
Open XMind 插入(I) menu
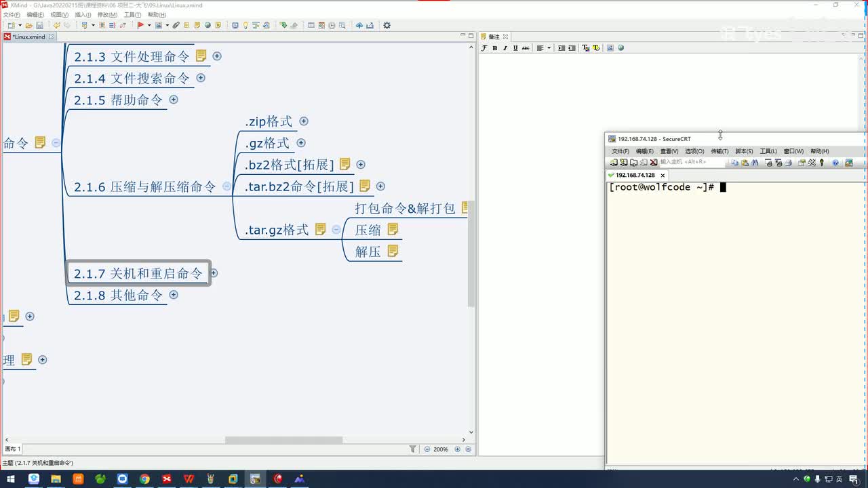83,14
